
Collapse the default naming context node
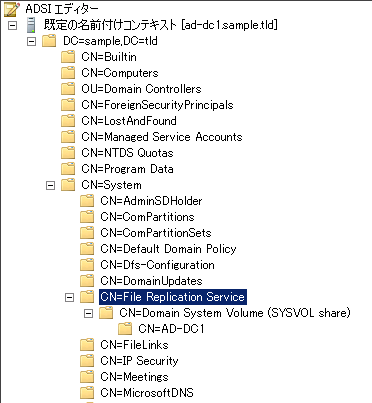coord(12,25)
